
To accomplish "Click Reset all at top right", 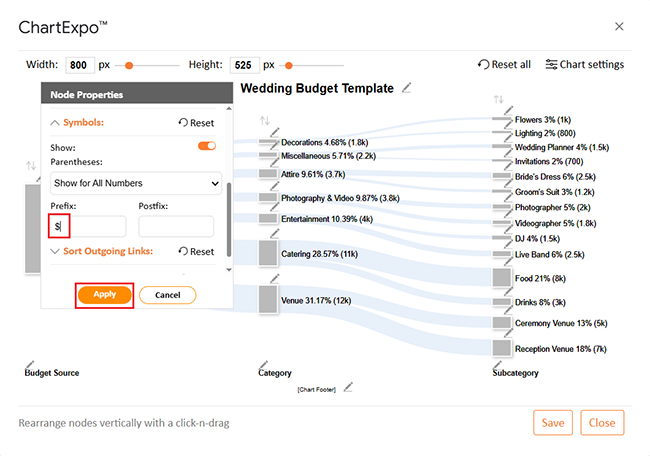I will pos(504,65).
